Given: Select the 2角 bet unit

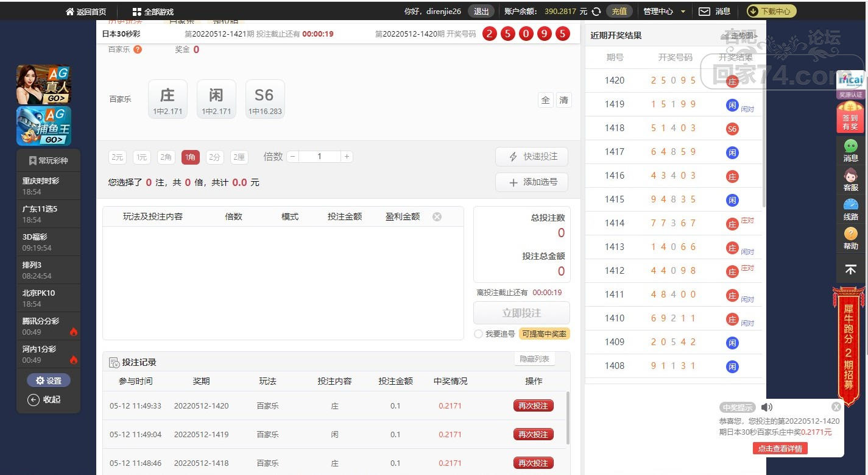Looking at the screenshot, I should pos(166,157).
